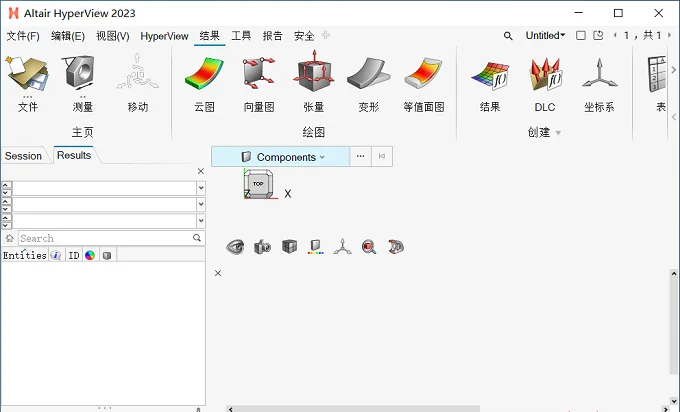
Task: Click the red section cut view icon
Action: pos(396,246)
